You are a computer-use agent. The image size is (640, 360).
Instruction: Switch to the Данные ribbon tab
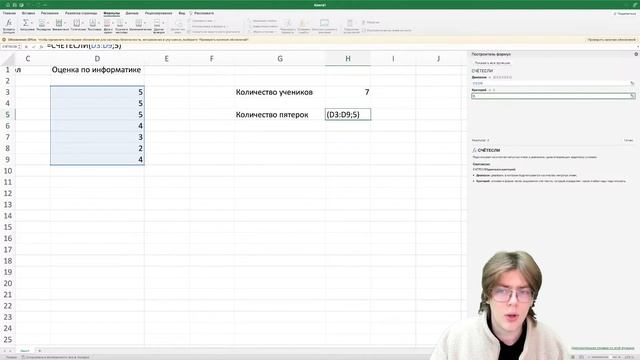coord(132,13)
